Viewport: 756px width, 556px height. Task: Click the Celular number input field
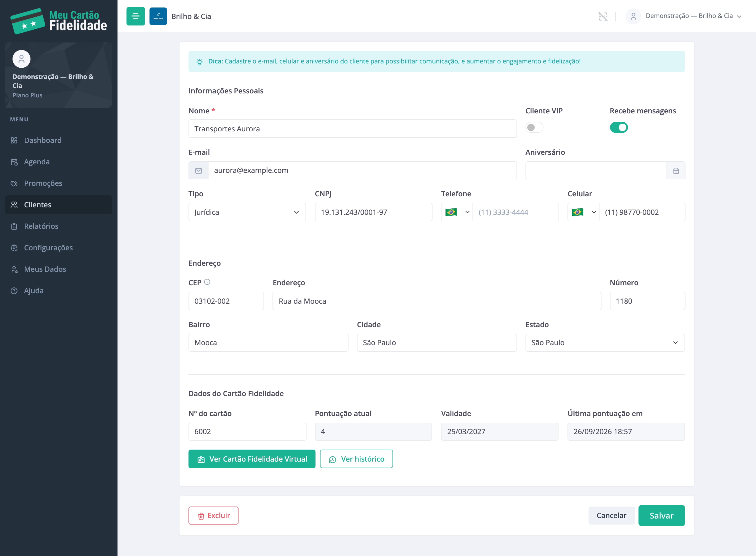pyautogui.click(x=642, y=212)
